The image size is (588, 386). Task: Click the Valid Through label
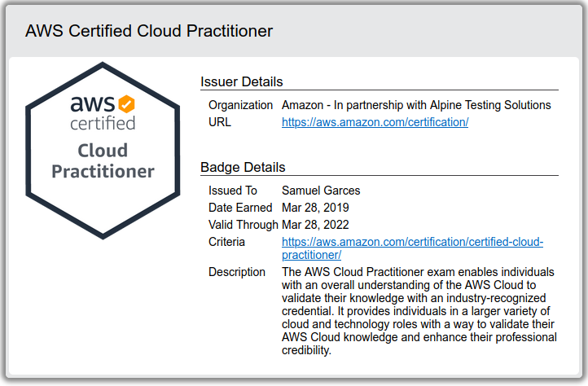[x=244, y=225]
